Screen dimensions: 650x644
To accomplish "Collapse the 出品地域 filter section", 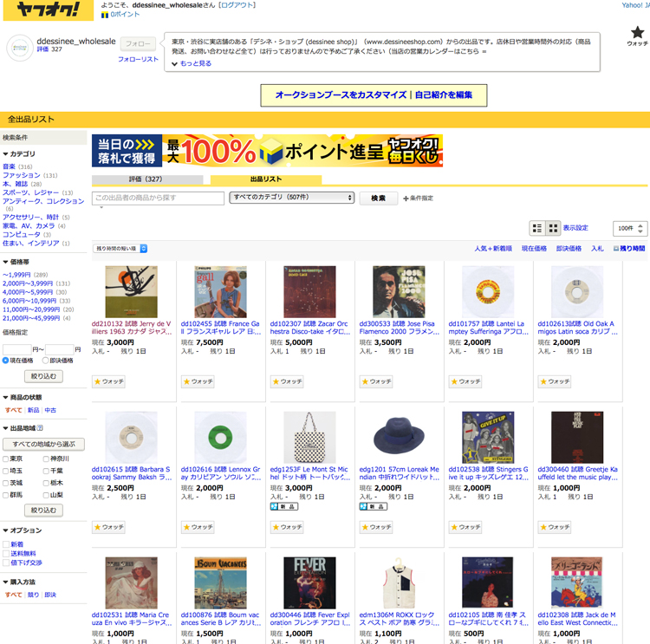I will click(x=19, y=428).
